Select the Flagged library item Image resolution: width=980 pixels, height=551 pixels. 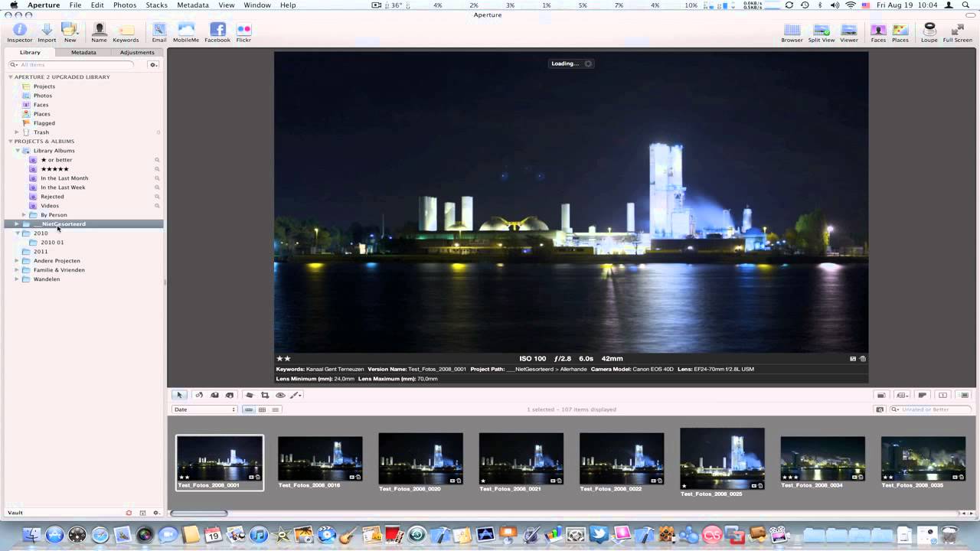click(44, 123)
